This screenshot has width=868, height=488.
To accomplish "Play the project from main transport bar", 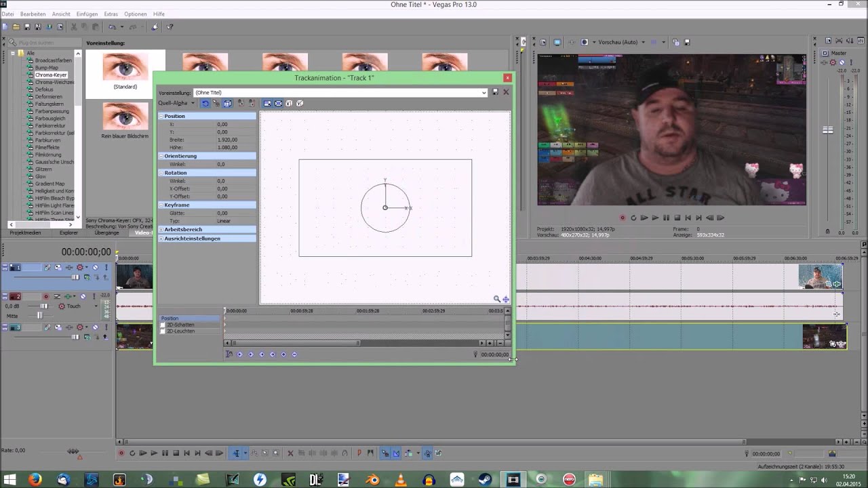I will tap(154, 453).
